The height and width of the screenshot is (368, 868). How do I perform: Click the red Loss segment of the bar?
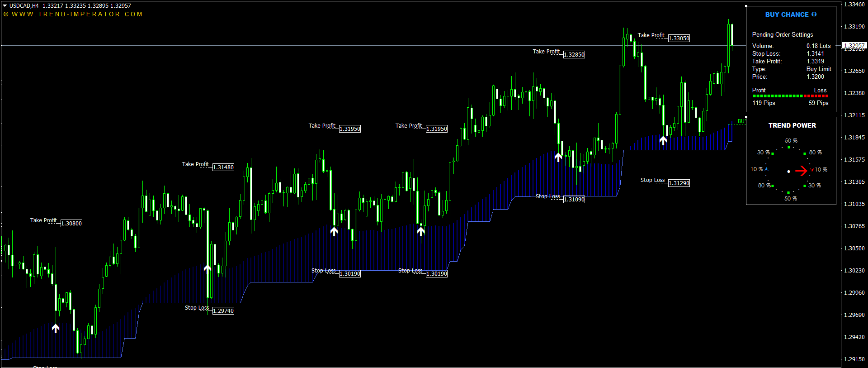pos(816,96)
